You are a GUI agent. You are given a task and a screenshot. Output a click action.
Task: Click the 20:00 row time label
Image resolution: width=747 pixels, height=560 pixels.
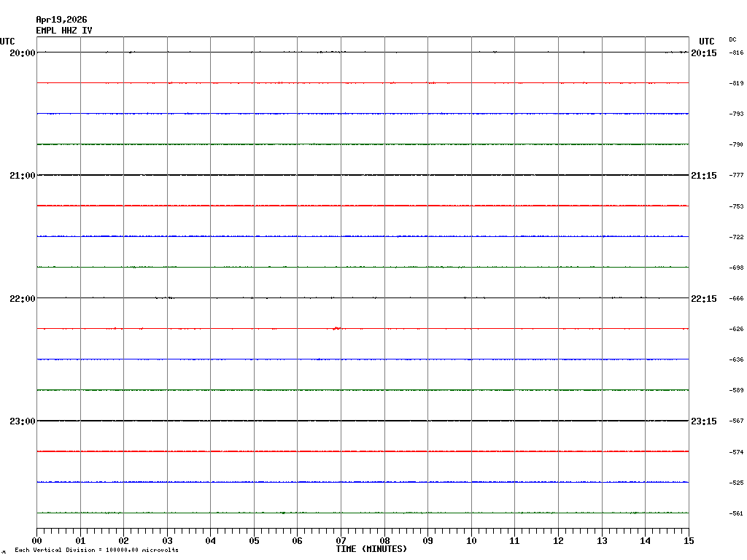[x=22, y=53]
